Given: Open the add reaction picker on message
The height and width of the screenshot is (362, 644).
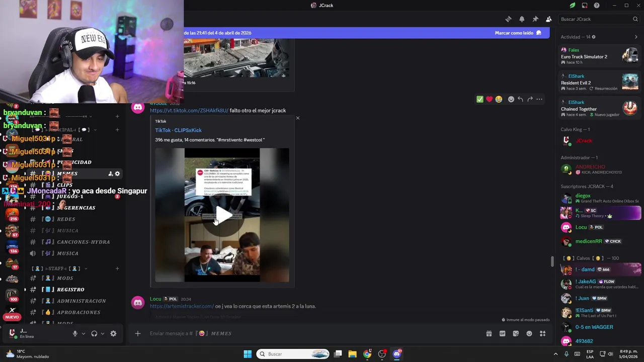Looking at the screenshot, I should click(511, 99).
